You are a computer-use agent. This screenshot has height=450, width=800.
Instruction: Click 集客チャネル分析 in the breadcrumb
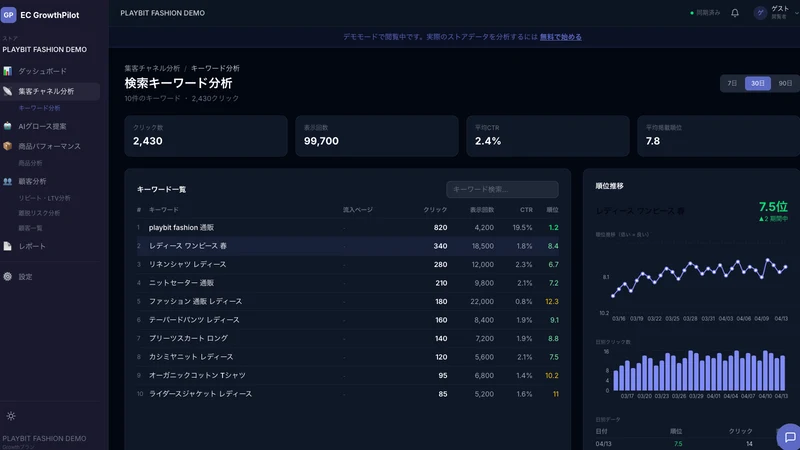tap(152, 68)
